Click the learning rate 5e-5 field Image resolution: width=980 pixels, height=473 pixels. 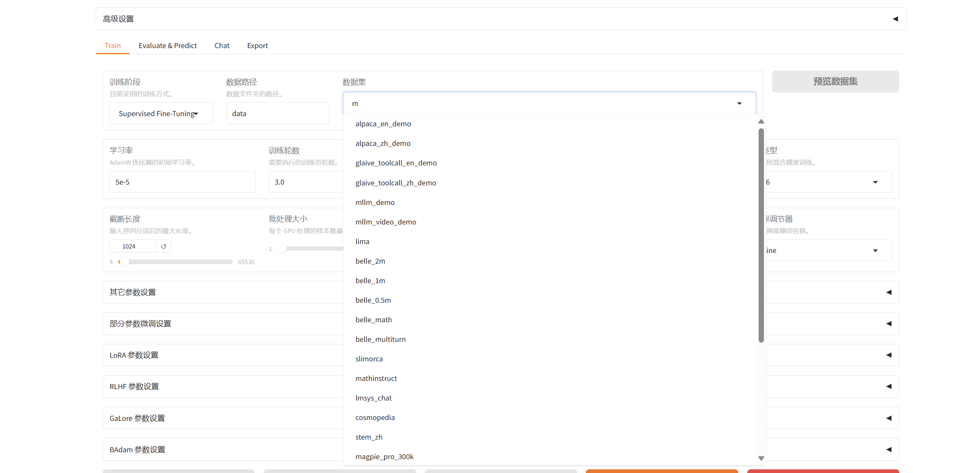182,182
